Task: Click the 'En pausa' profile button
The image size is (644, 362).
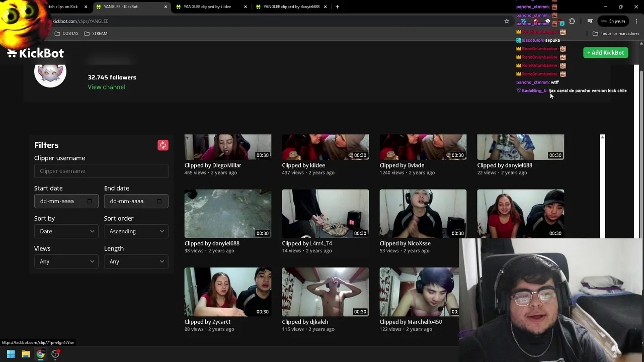Action: [613, 21]
